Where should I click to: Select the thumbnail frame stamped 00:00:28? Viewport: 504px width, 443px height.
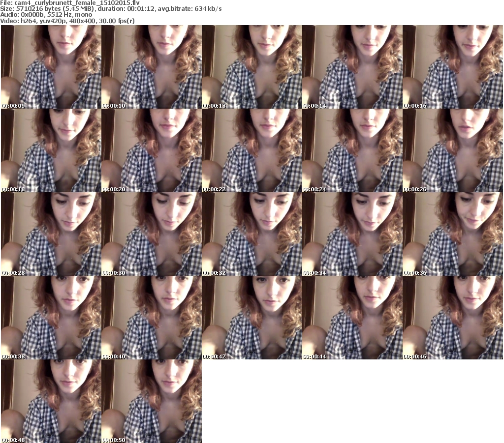tap(51, 234)
